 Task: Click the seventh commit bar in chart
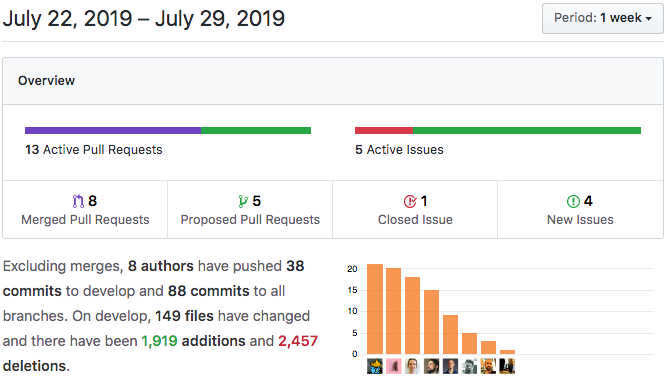pyautogui.click(x=489, y=347)
